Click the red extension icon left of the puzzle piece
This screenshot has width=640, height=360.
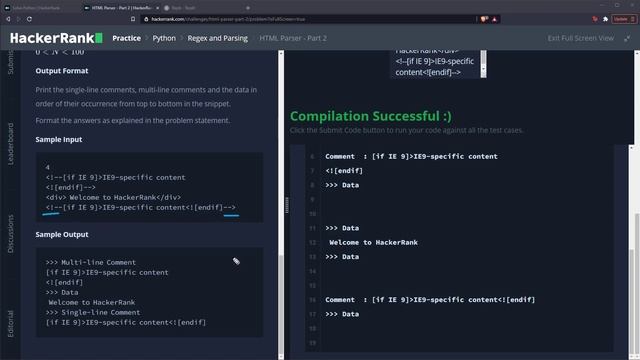coord(595,19)
